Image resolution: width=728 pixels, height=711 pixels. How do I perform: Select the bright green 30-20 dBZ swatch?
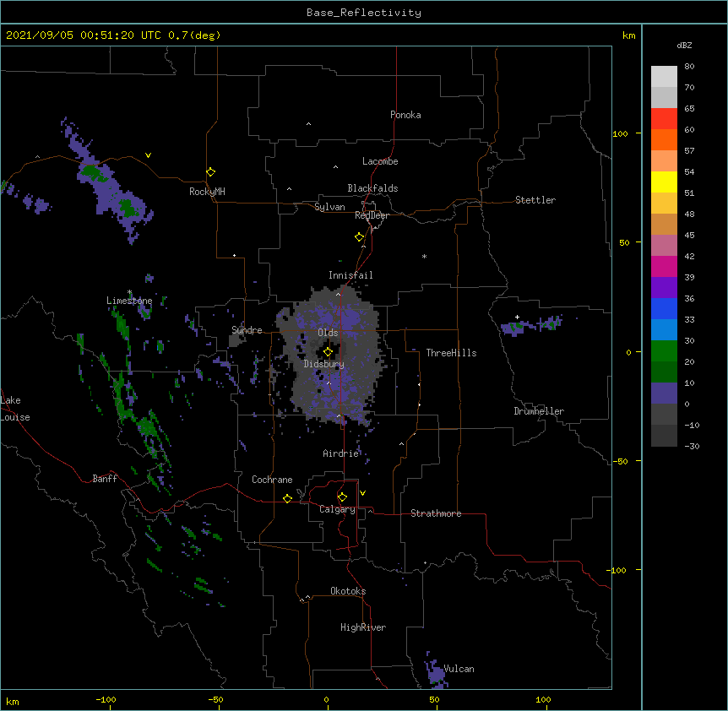pyautogui.click(x=664, y=351)
